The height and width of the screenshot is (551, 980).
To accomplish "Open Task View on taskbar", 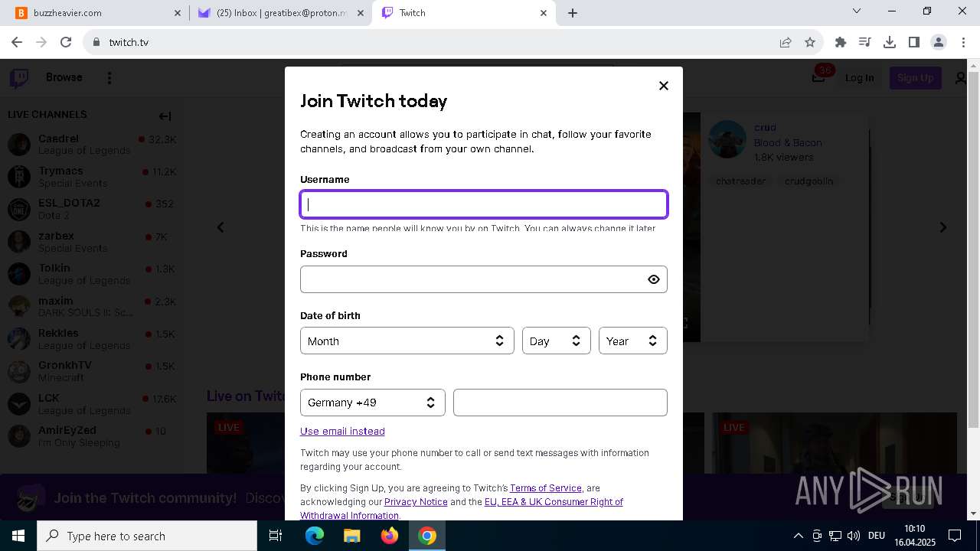I will pyautogui.click(x=276, y=536).
